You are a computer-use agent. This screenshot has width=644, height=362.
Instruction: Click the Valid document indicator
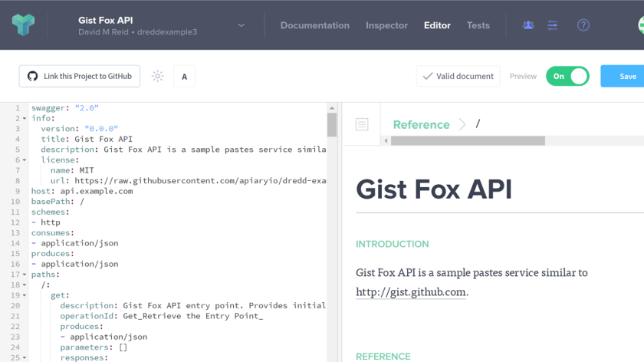click(458, 76)
